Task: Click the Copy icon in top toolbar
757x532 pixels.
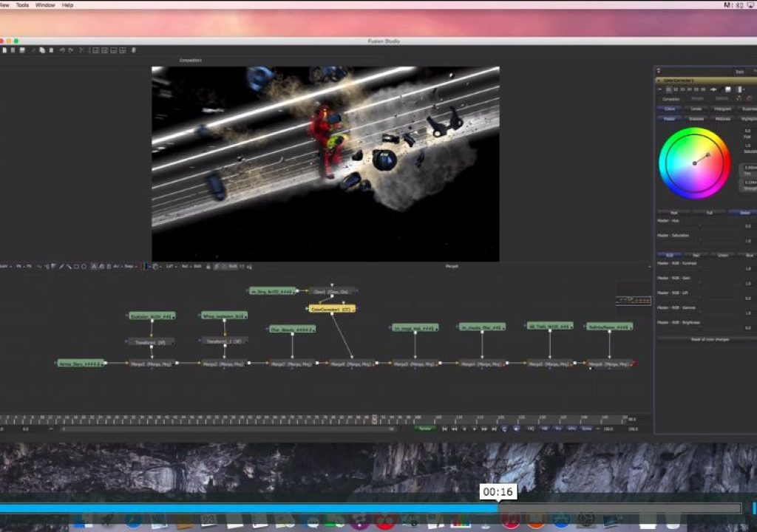Action: pyautogui.click(x=42, y=50)
